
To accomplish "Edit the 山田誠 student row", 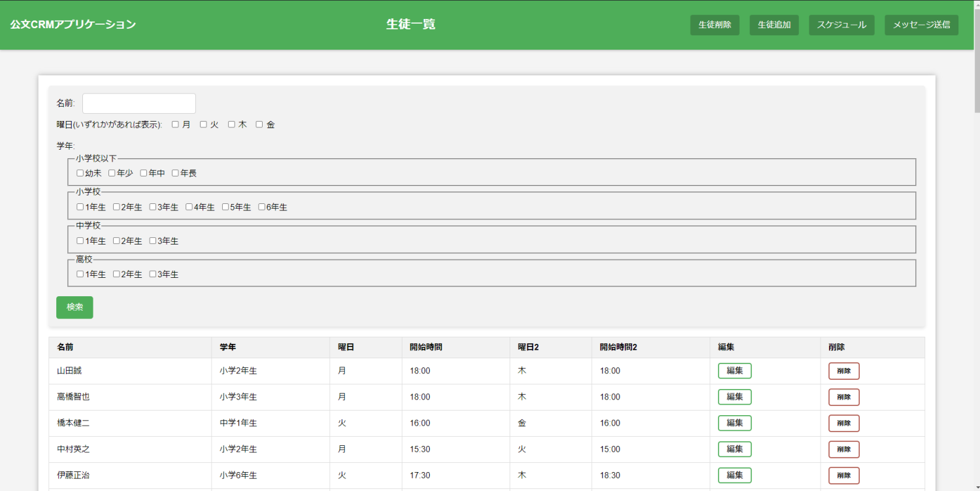I will point(734,371).
